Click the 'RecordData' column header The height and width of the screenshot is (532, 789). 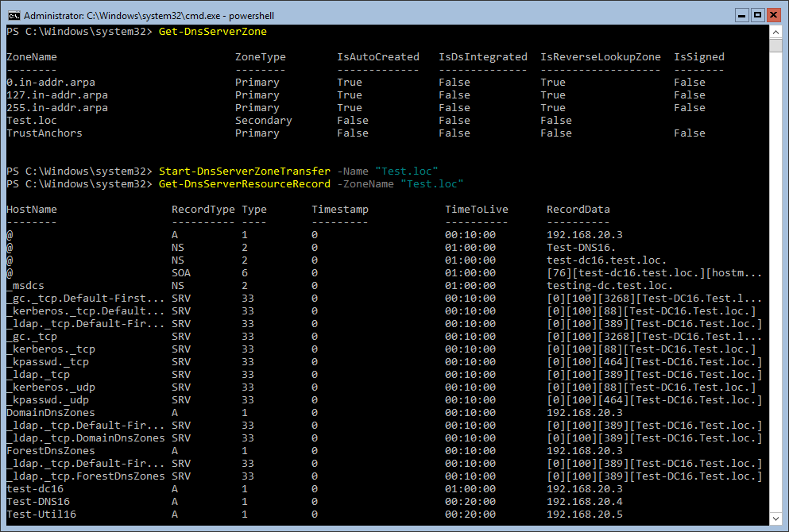[578, 210]
